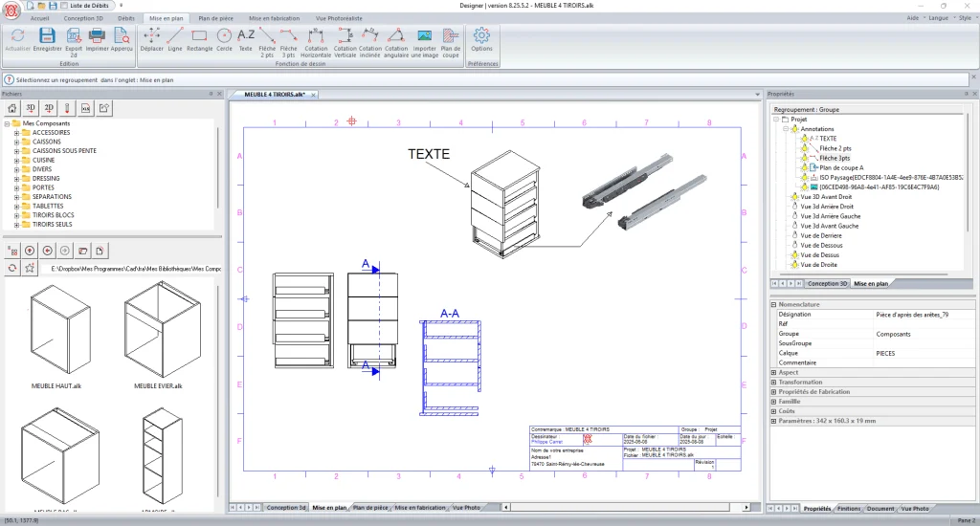This screenshot has height=526, width=980.
Task: Open the Langue menu
Action: 938,18
